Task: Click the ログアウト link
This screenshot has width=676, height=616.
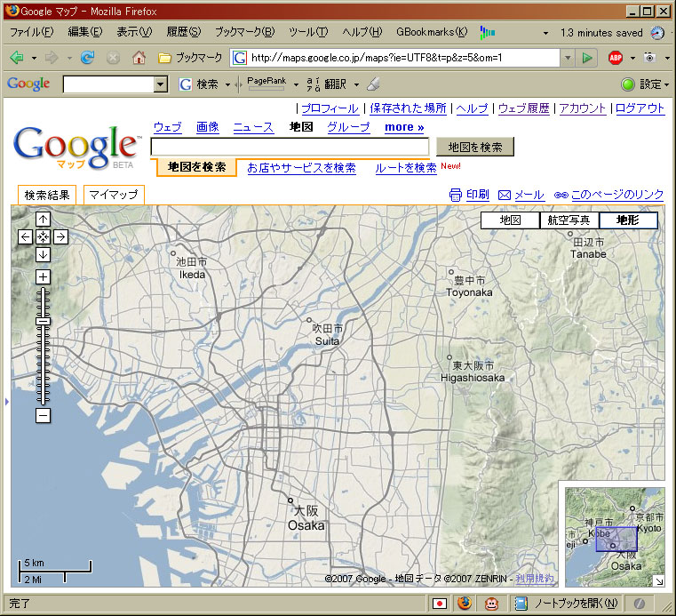Action: click(640, 108)
